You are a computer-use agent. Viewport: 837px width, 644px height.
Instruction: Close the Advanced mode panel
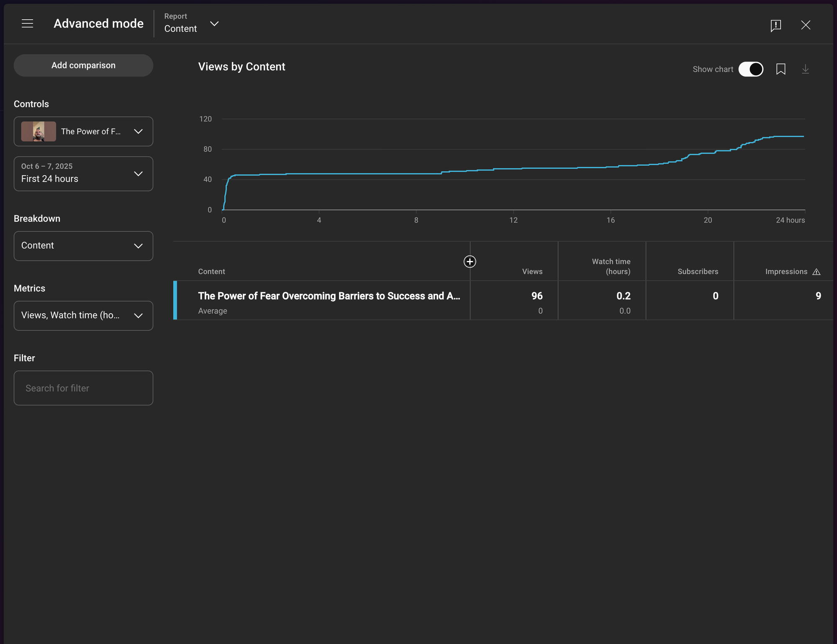[805, 25]
